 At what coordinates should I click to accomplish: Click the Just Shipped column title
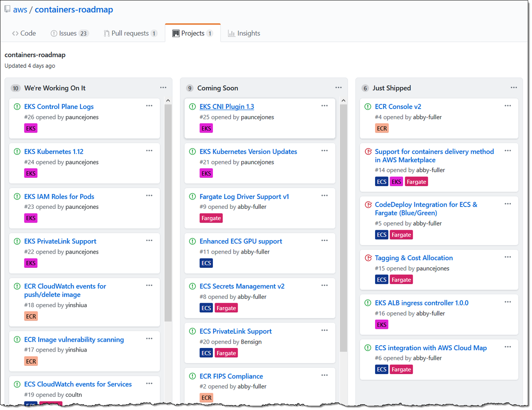point(392,88)
